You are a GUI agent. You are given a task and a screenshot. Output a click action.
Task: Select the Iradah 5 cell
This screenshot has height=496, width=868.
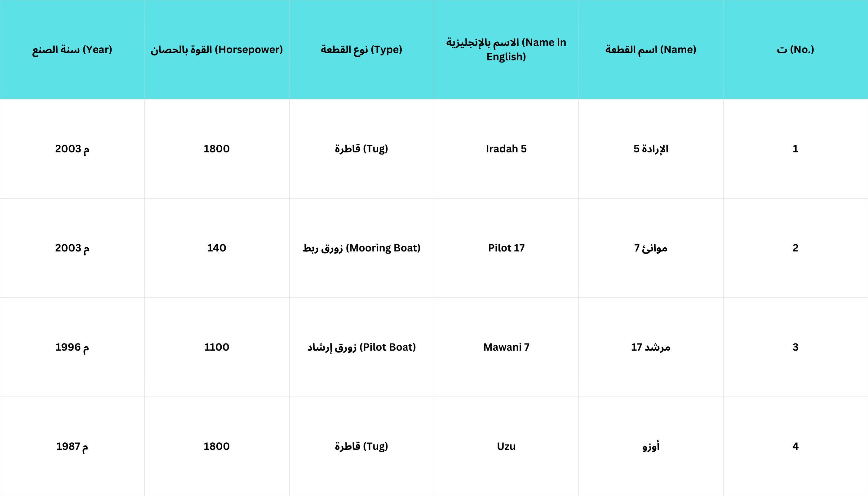tap(506, 149)
